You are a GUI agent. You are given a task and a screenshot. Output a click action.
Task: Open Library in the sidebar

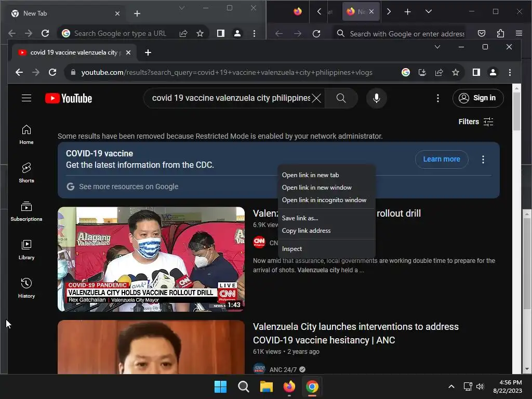[x=26, y=250]
